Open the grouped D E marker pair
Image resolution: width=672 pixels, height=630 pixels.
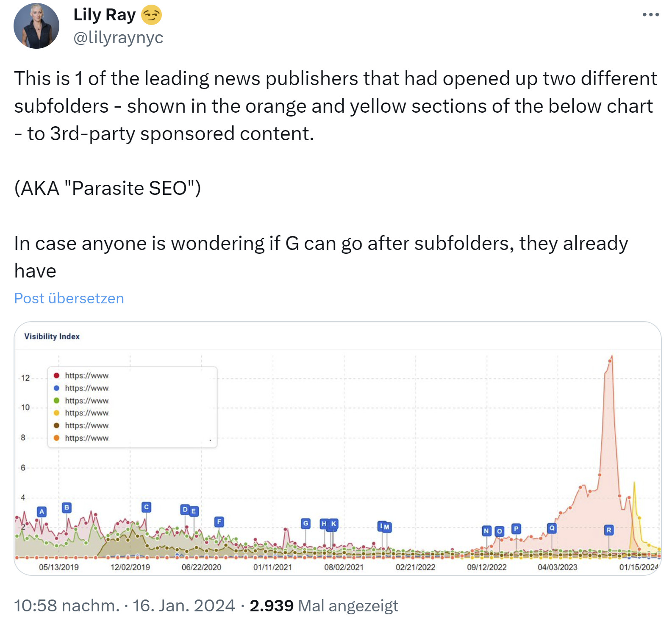pyautogui.click(x=189, y=511)
